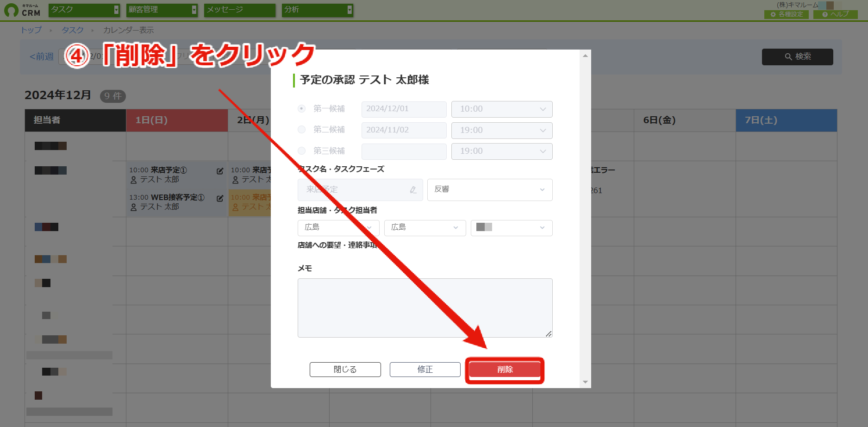Click the 各種設定 settings button
The width and height of the screenshot is (868, 427).
click(787, 14)
